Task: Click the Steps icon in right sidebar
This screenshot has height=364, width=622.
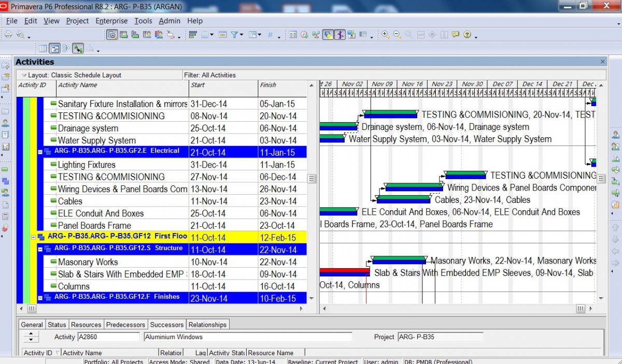Action: pos(616,205)
